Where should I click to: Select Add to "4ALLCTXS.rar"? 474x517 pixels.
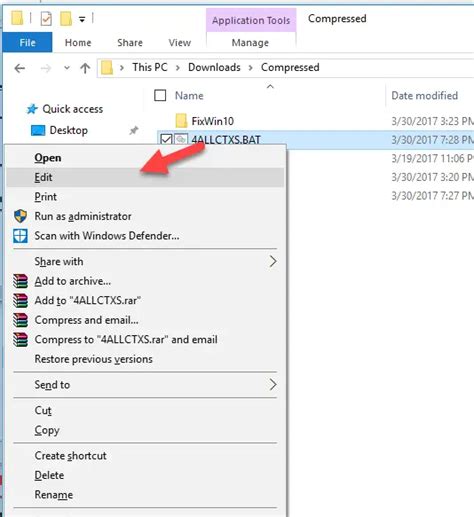click(145, 300)
